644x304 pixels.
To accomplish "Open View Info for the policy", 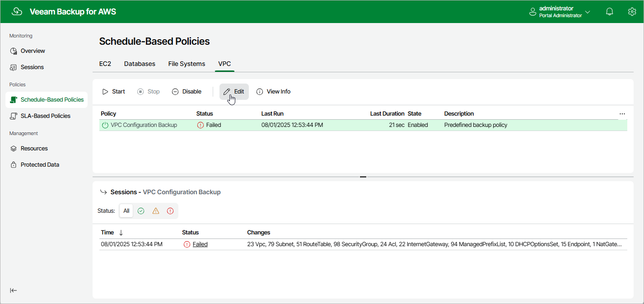I will click(274, 92).
